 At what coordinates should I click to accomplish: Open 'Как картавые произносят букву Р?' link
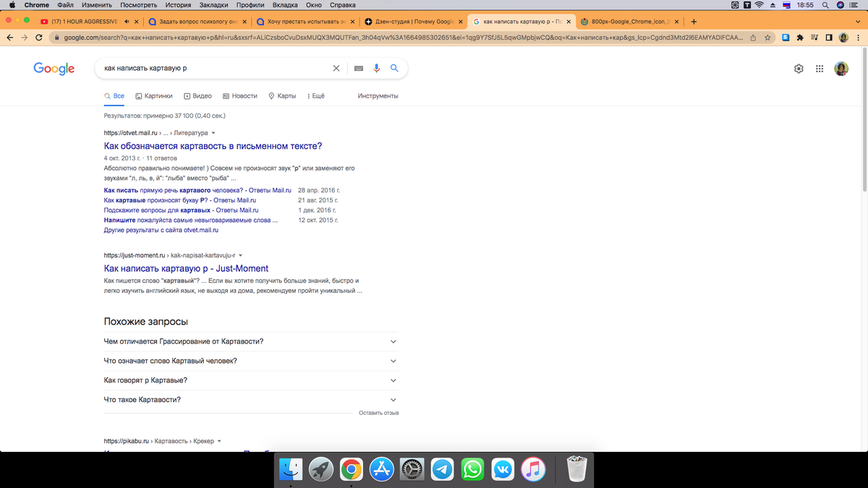[x=180, y=200]
